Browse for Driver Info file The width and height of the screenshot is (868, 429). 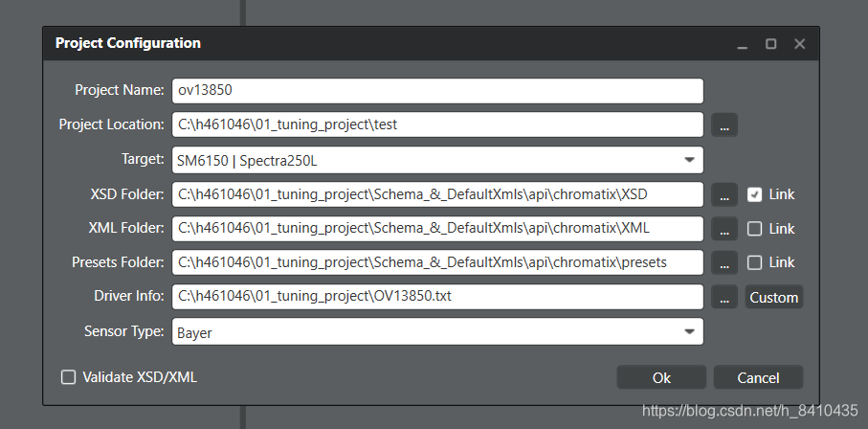coord(724,297)
